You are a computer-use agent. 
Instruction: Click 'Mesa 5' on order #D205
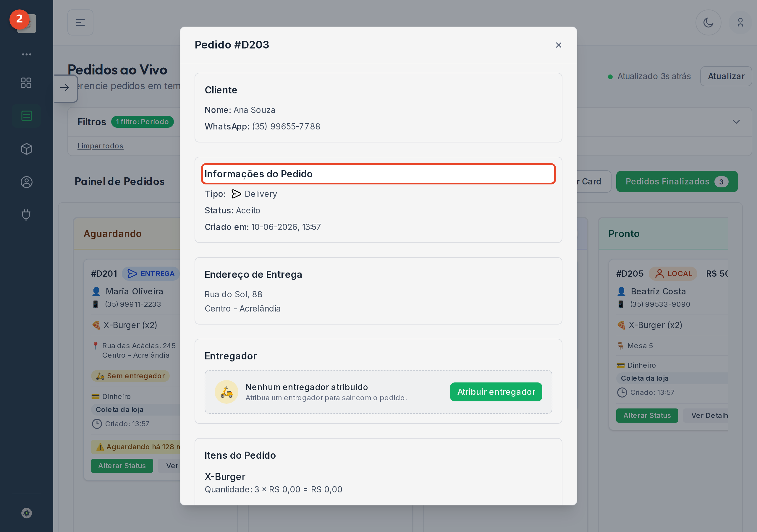coord(640,346)
